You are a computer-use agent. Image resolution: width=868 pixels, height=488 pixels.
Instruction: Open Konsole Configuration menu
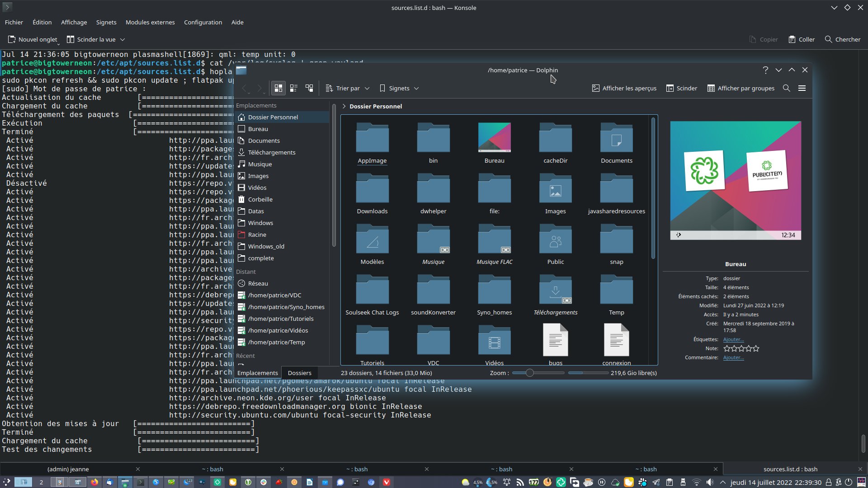tap(203, 22)
